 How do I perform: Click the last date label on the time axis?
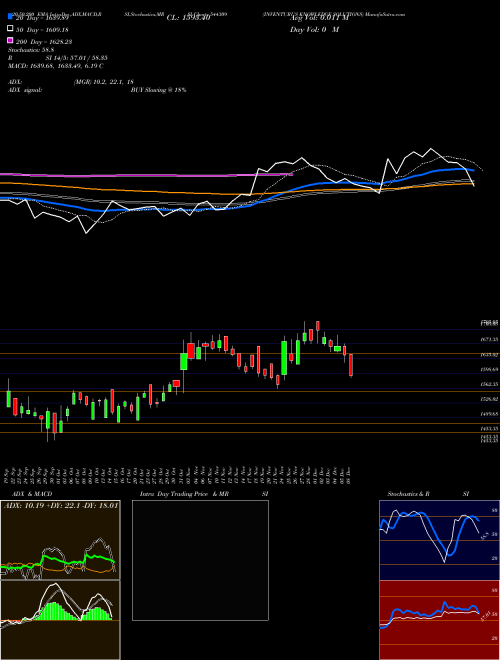pos(350,475)
